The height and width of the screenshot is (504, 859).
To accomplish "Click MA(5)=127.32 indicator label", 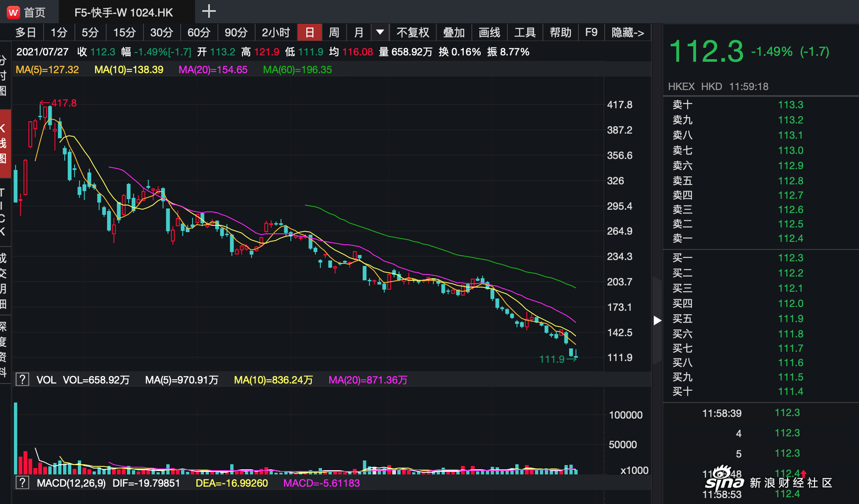I will click(47, 70).
